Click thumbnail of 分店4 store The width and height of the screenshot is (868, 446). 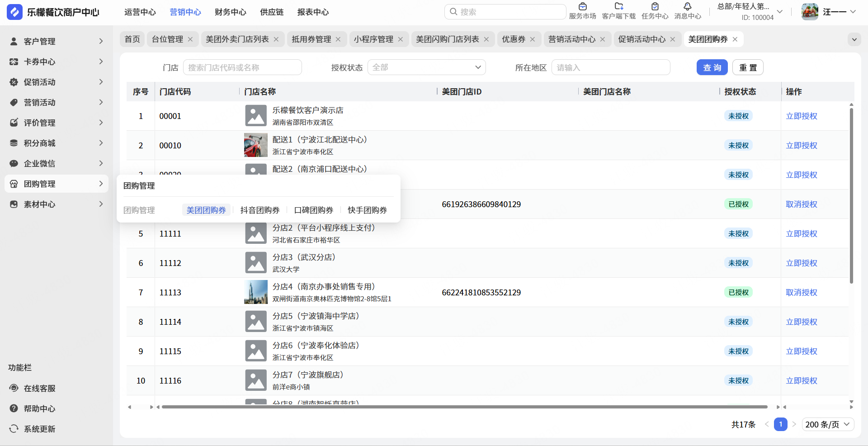click(x=256, y=292)
